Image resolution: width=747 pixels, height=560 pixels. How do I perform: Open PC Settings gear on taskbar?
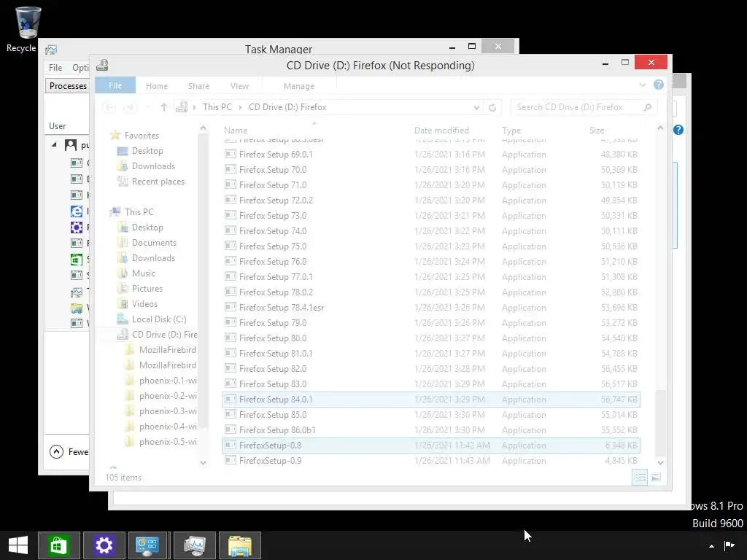(104, 545)
